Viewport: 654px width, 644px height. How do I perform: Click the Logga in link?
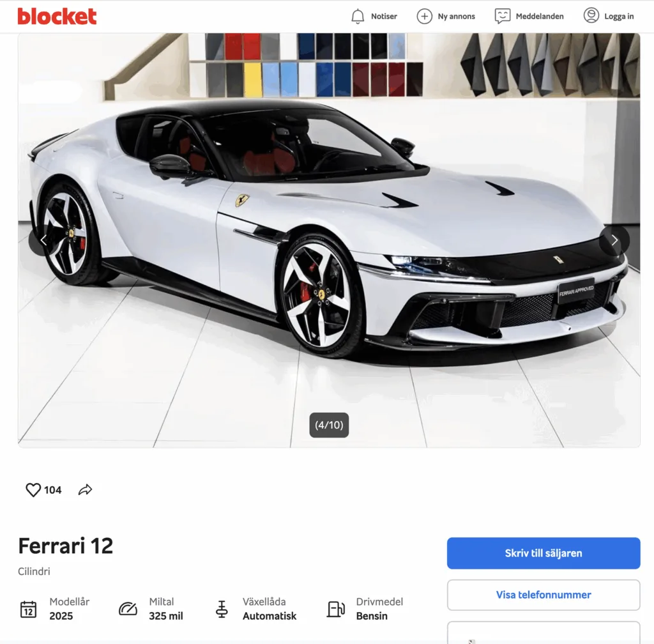click(x=619, y=16)
